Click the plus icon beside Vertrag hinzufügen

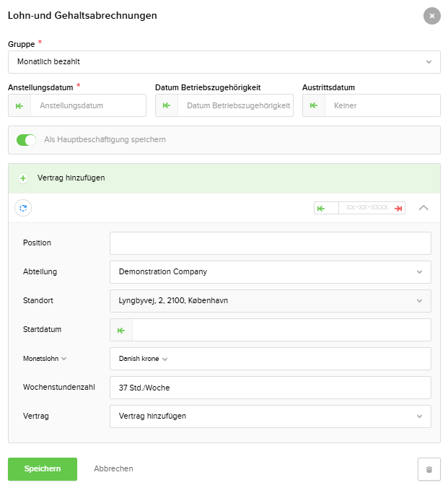[23, 178]
